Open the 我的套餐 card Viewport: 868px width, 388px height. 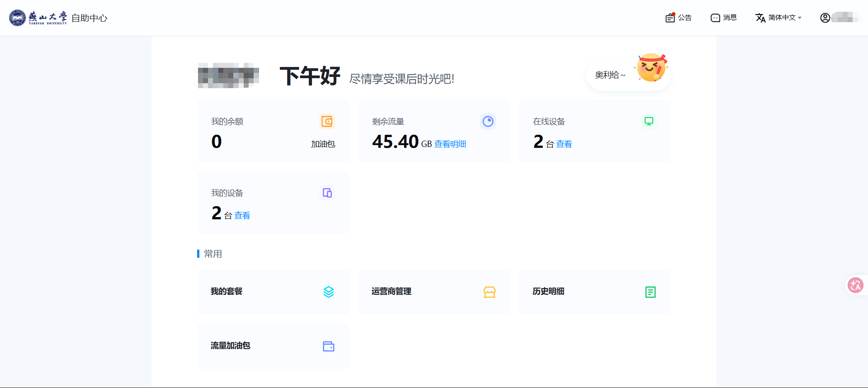pos(273,292)
